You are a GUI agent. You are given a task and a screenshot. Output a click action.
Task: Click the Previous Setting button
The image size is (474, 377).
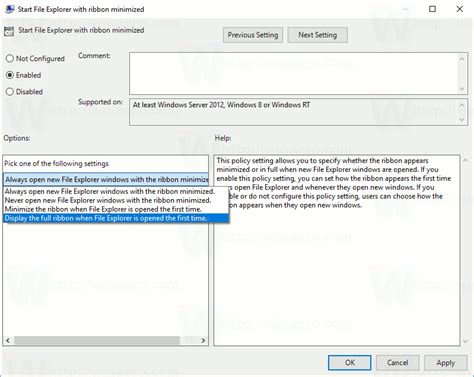[x=253, y=35]
